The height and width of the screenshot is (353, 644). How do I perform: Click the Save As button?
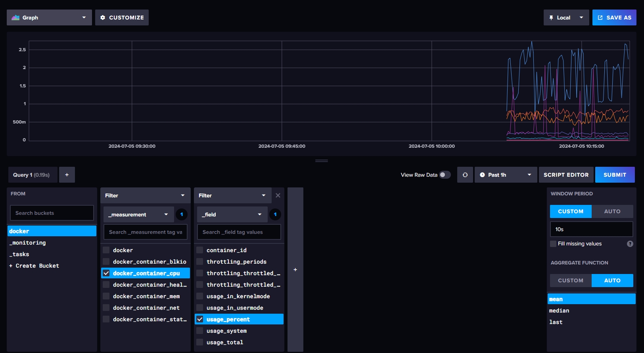click(x=614, y=17)
